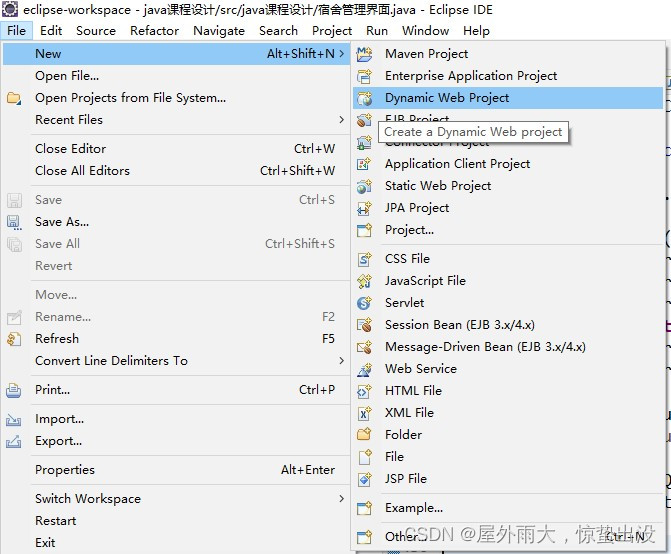
Task: Choose Exit from the File menu
Action: tap(176, 542)
